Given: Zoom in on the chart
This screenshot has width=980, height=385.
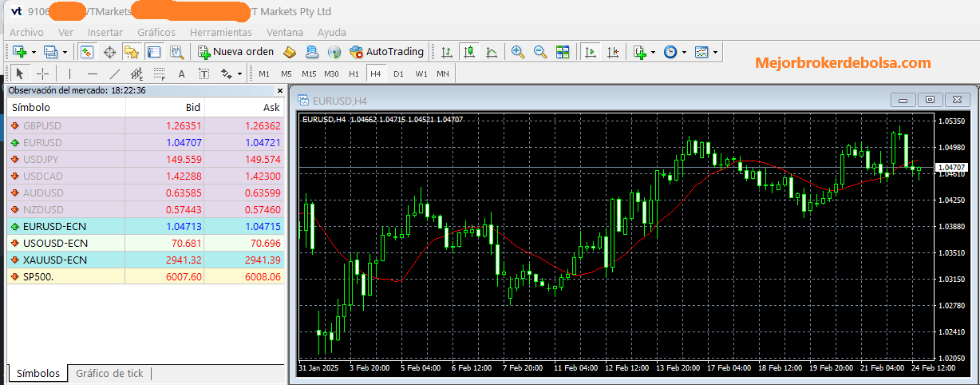Looking at the screenshot, I should pyautogui.click(x=518, y=52).
